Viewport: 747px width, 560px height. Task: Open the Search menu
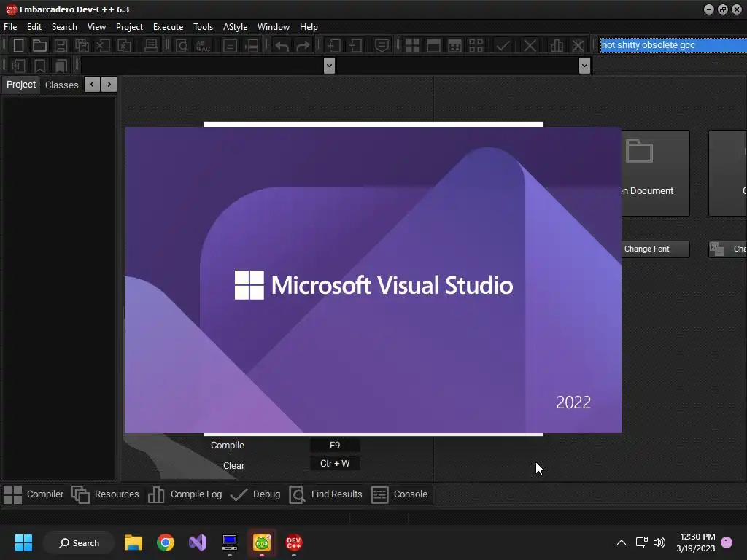pos(64,27)
